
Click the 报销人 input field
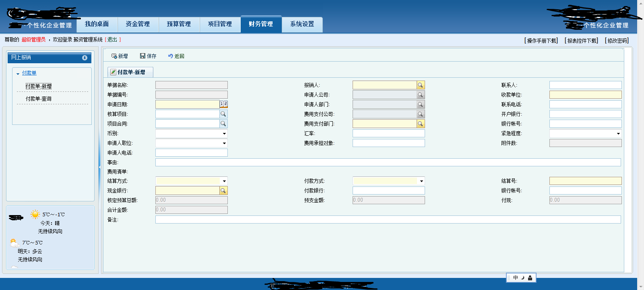click(385, 85)
